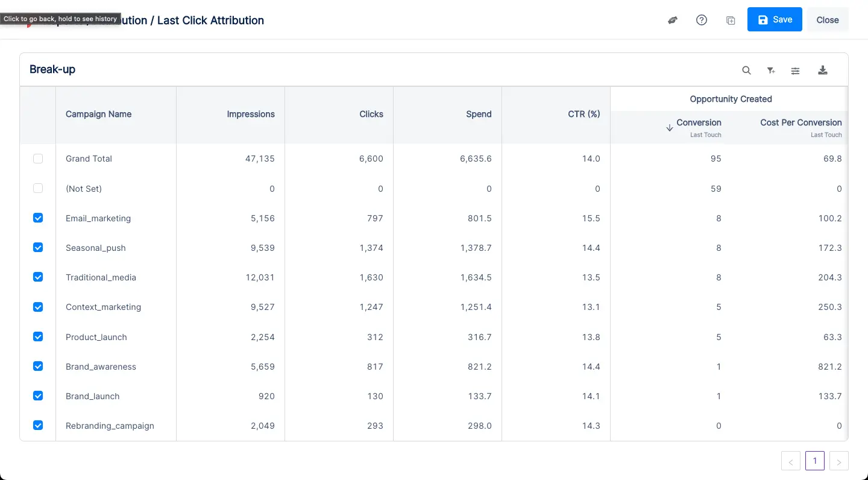Click Context_marketing spend value 1,251.4

click(x=476, y=307)
